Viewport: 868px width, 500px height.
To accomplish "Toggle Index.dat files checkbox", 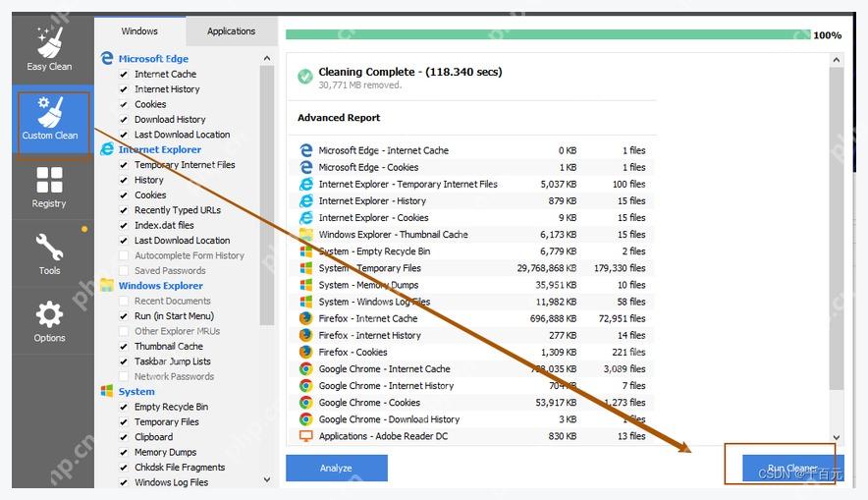I will (124, 225).
